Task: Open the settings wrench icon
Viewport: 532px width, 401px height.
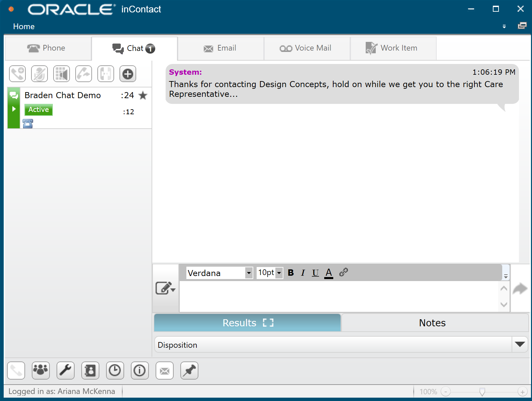Action: pos(66,371)
